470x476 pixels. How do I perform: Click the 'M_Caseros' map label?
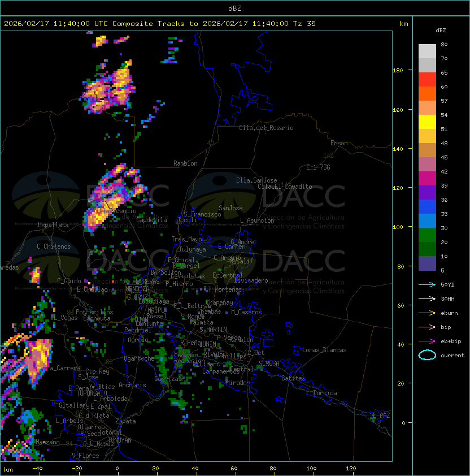coord(246,312)
